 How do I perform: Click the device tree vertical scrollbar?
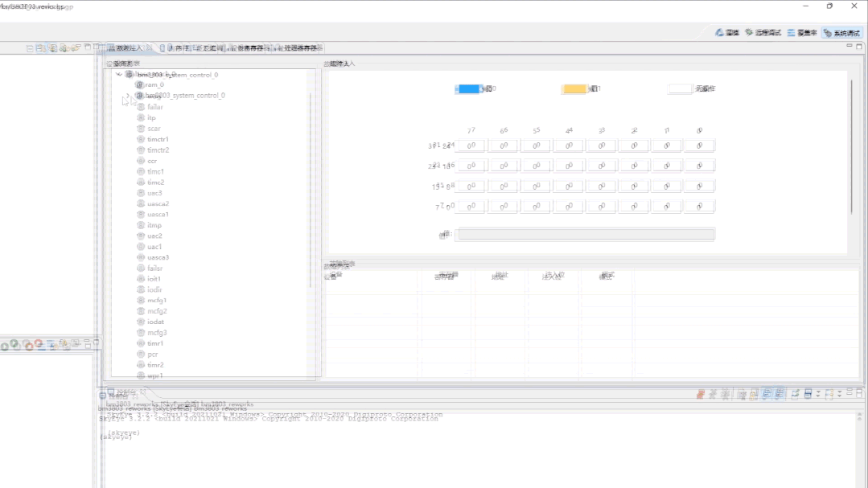coord(310,191)
